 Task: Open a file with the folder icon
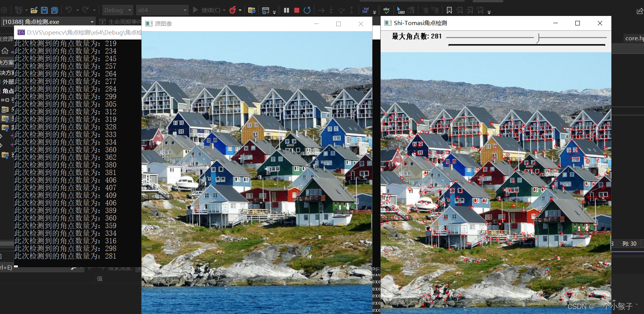click(x=34, y=10)
